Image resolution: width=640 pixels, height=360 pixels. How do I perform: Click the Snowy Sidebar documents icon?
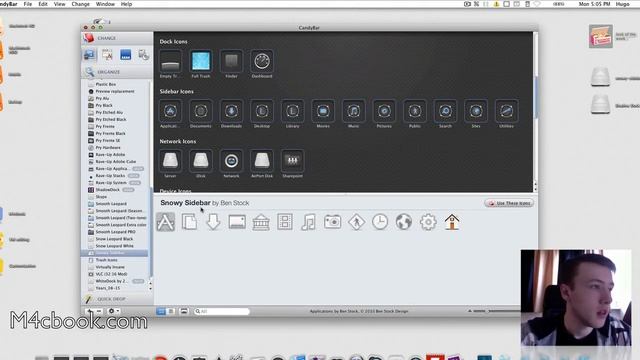coord(189,222)
